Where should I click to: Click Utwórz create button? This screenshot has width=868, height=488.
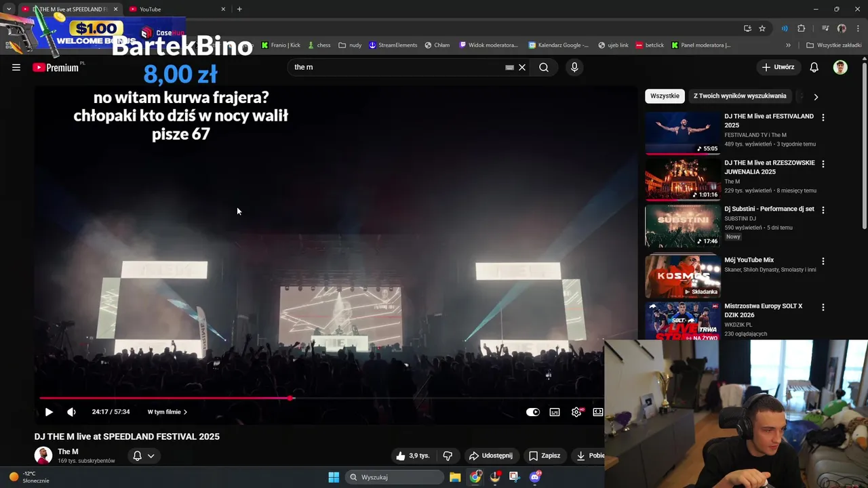pos(778,67)
